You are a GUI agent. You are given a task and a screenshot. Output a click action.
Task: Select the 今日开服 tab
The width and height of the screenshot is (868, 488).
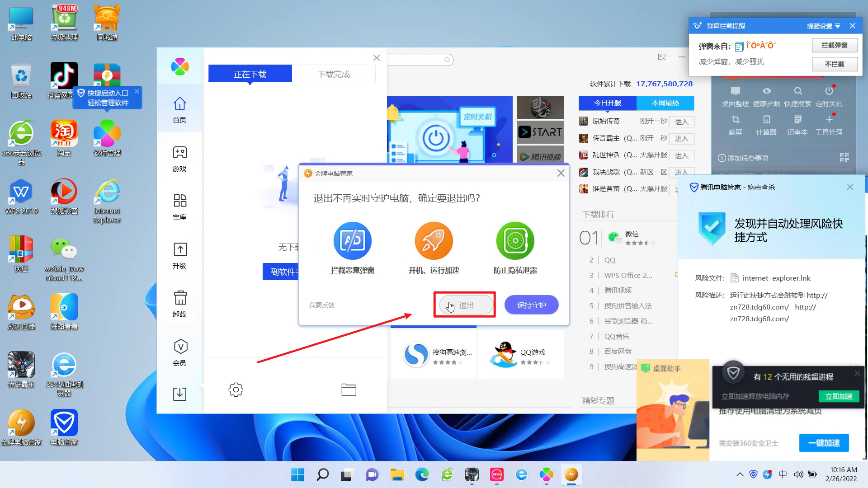[607, 103]
